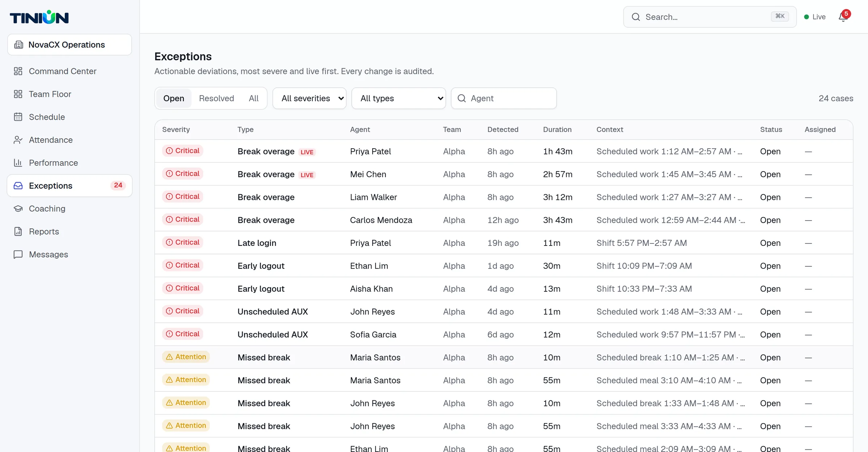Click the Reports document icon
Screen dimensions: 868x452
(18, 231)
